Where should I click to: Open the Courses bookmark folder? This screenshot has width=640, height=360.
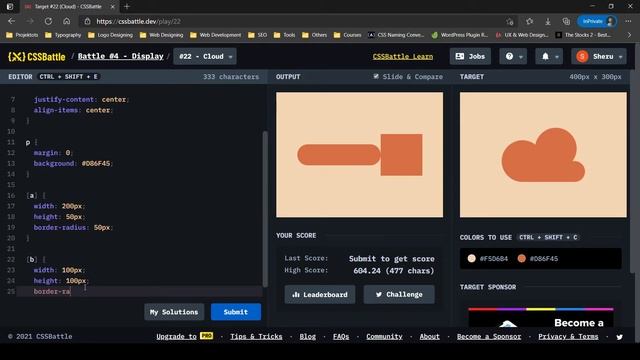point(348,35)
